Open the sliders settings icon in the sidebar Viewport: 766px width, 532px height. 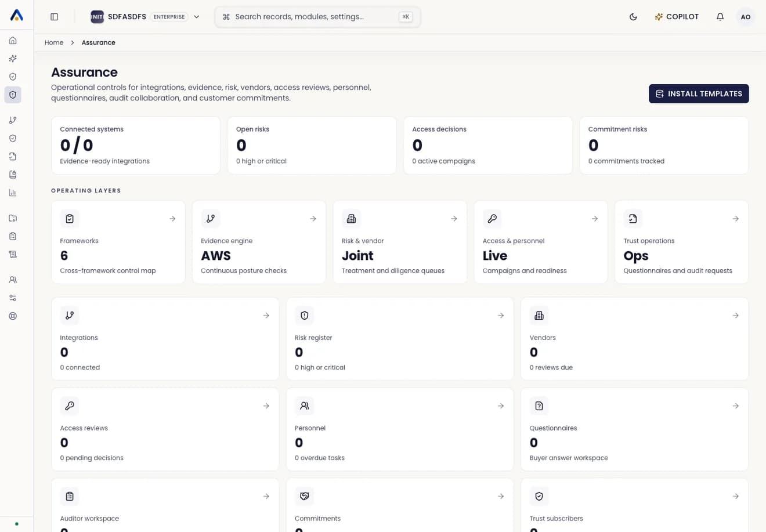coord(13,298)
